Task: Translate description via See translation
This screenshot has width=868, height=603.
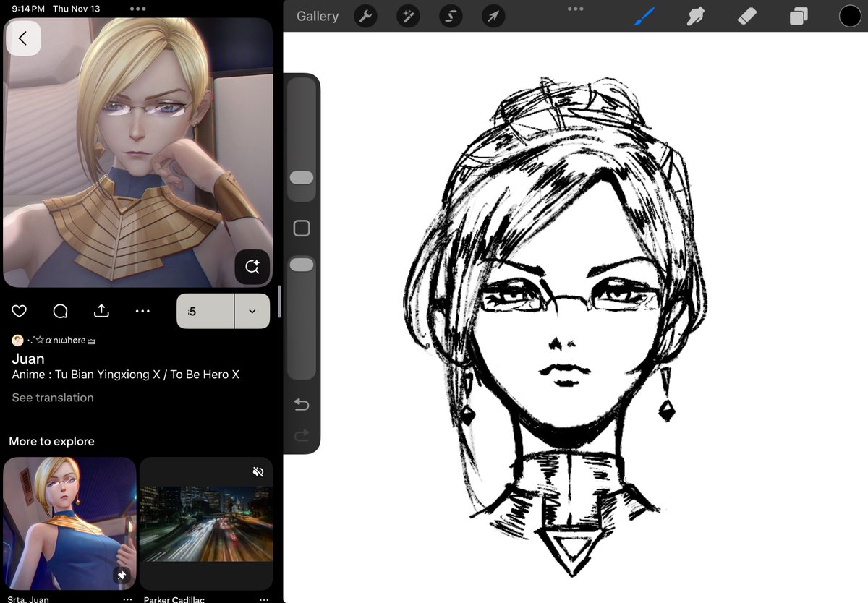Action: pyautogui.click(x=53, y=398)
